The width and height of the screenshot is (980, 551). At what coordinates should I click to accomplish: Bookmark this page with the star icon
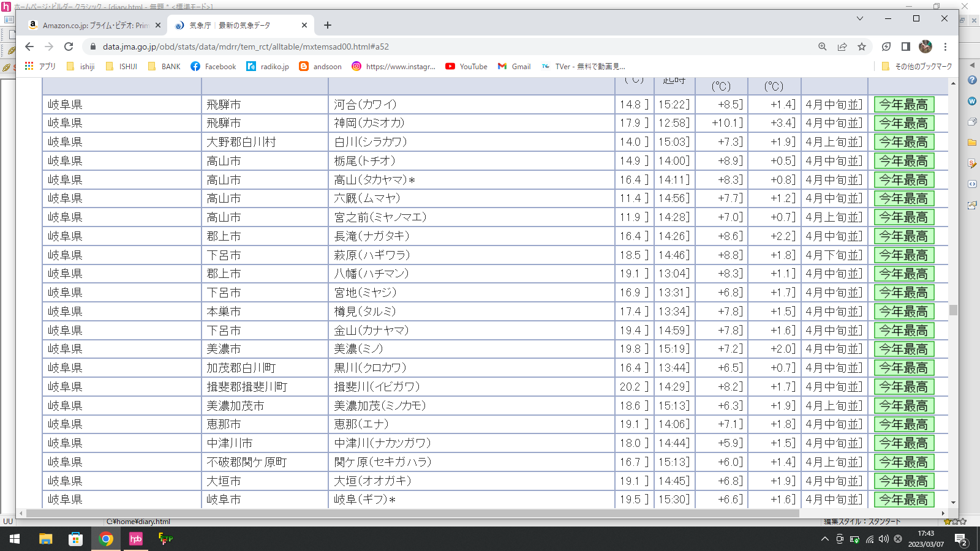click(x=862, y=47)
